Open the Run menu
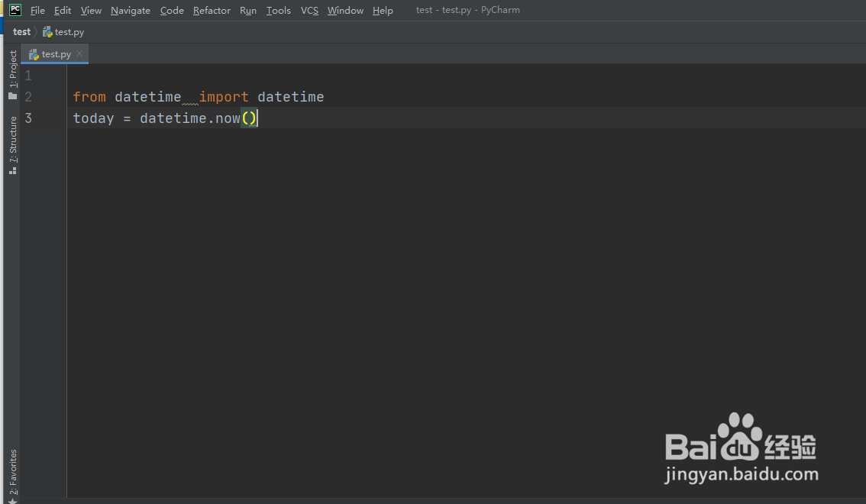Image resolution: width=866 pixels, height=504 pixels. tap(248, 11)
